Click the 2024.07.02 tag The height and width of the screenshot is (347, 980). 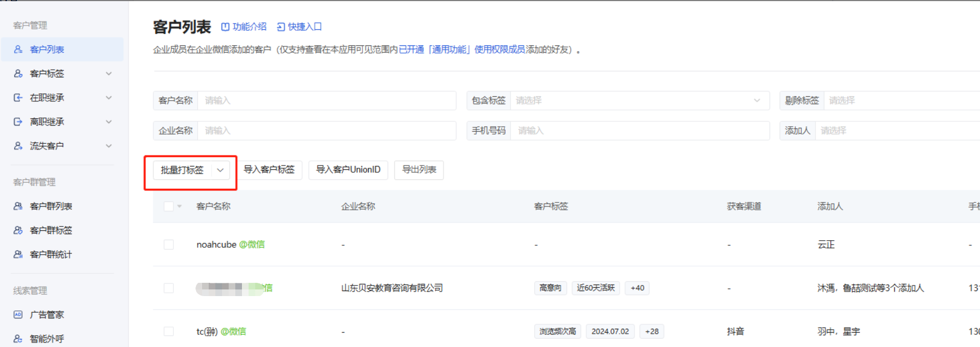click(610, 332)
